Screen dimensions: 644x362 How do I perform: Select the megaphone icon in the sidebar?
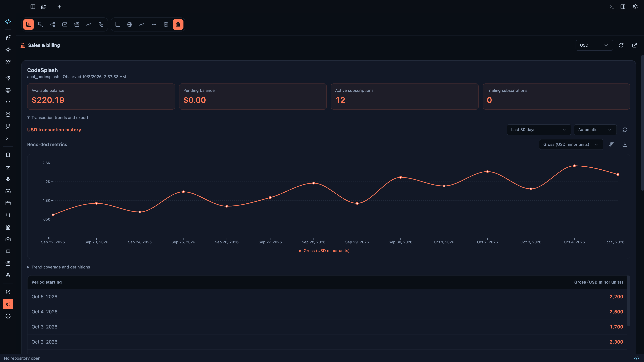pyautogui.click(x=8, y=304)
